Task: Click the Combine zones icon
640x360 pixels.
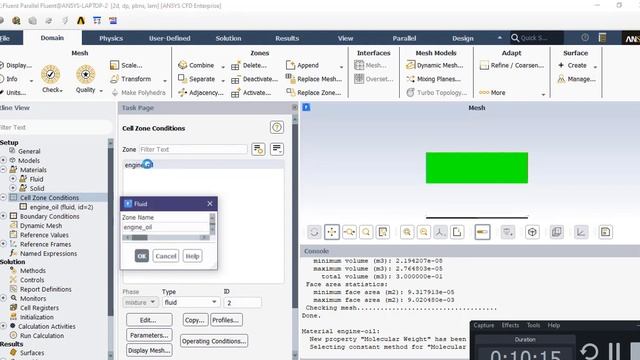Action: [x=182, y=65]
